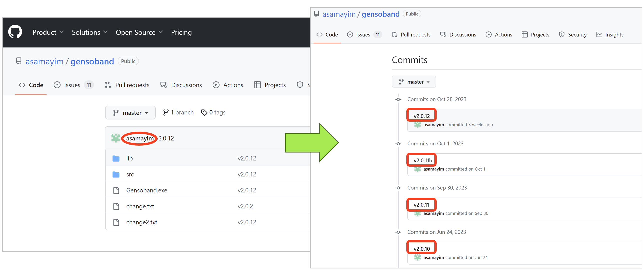The height and width of the screenshot is (273, 644).
Task: Open the v2.0.12 commit
Action: (x=422, y=116)
